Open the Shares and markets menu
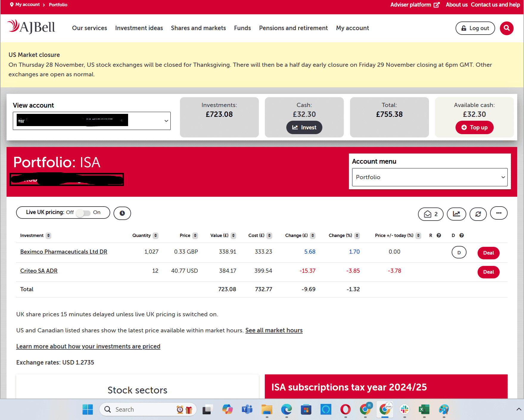This screenshot has width=524, height=420. (x=198, y=28)
